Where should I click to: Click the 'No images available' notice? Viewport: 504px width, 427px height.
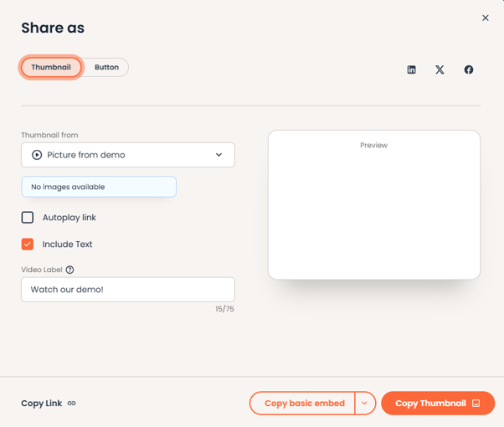99,187
